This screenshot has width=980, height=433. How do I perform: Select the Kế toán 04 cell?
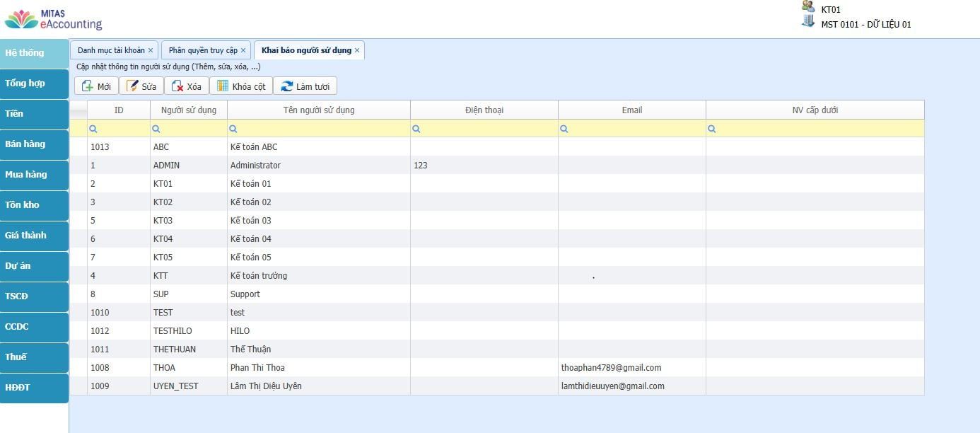[319, 238]
